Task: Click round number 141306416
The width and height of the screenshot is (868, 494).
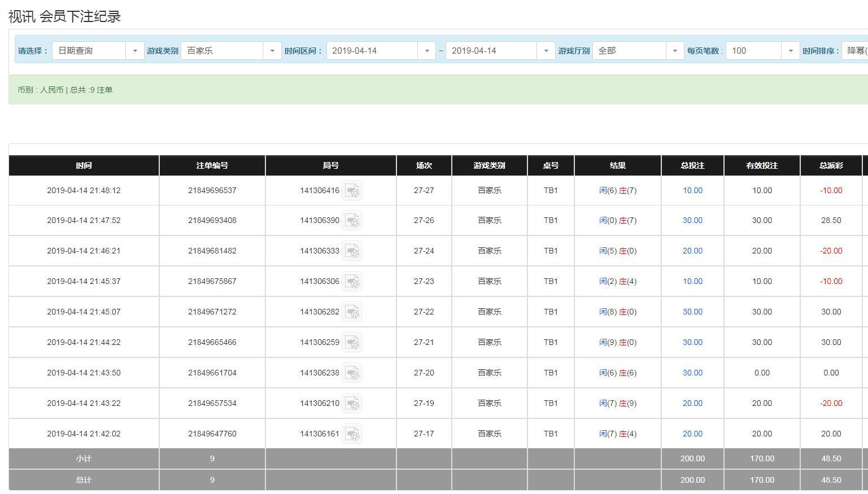Action: (320, 190)
